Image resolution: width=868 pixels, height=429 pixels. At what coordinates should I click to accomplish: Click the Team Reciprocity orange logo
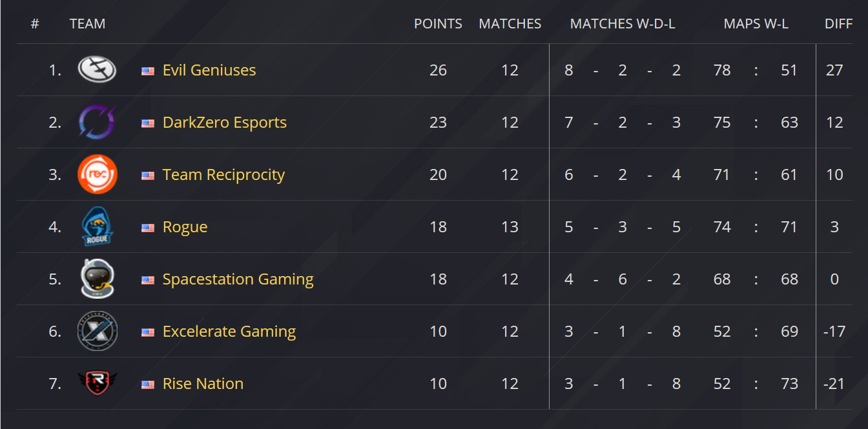pos(98,174)
